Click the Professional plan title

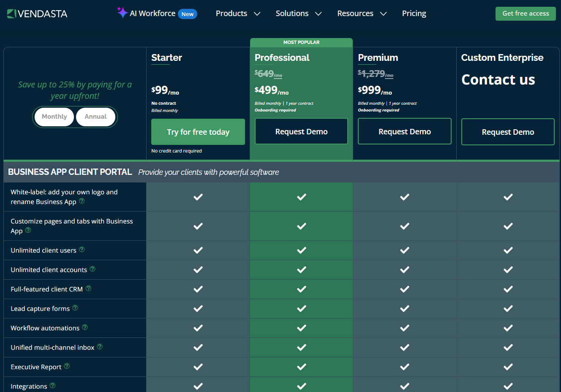coord(282,58)
